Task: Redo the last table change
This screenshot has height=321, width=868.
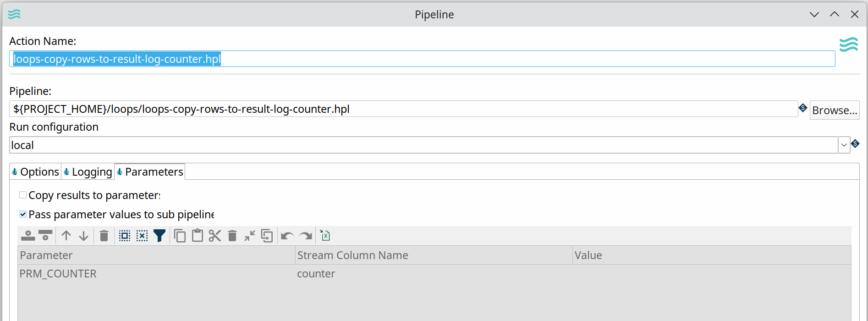Action: pos(305,236)
